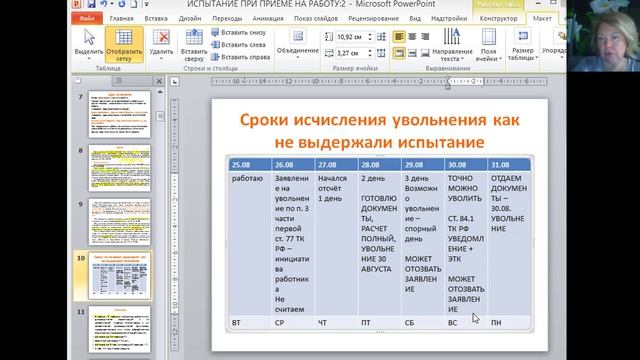Open the Undo history dropdown arrow
The image size is (640, 360).
tap(111, 4)
